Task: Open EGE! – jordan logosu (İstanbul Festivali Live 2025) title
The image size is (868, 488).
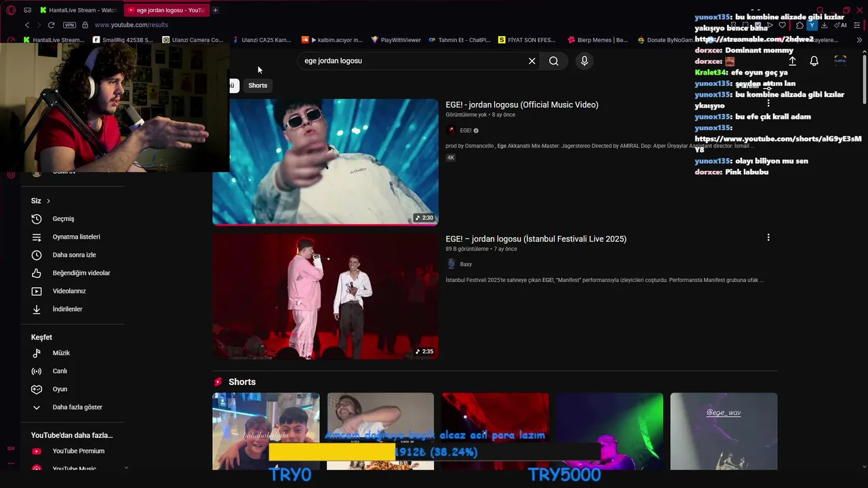Action: tap(536, 239)
